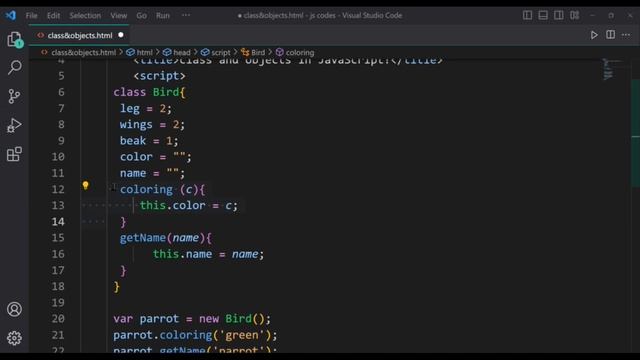The width and height of the screenshot is (640, 360).
Task: Click line number 6 in the gutter
Action: [x=61, y=92]
